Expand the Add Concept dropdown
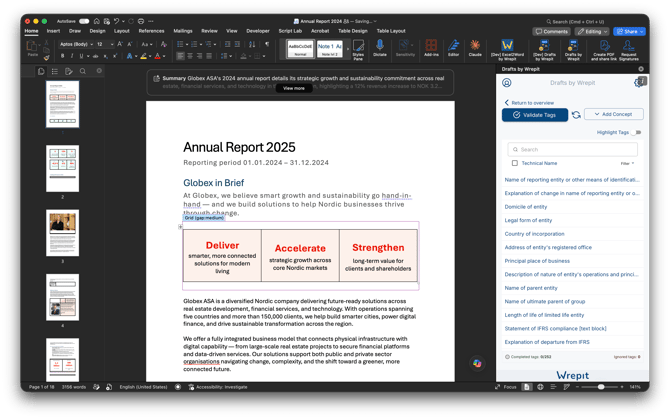This screenshot has height=419, width=670. [614, 114]
